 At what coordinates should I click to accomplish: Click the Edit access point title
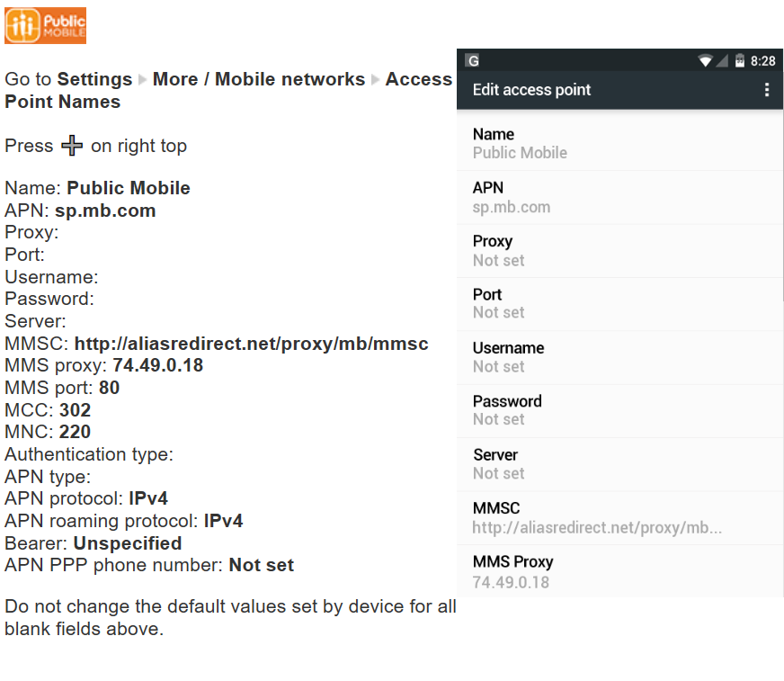pos(532,90)
